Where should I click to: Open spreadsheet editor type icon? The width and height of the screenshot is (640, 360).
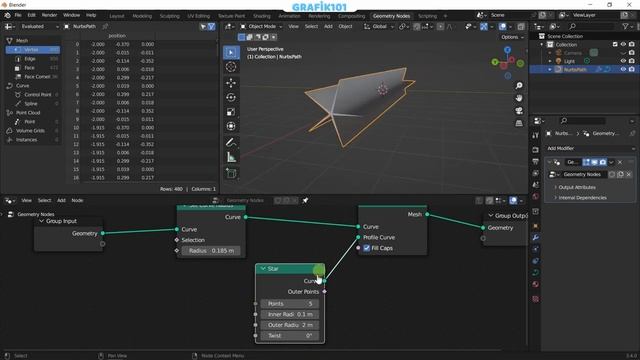tap(10, 27)
